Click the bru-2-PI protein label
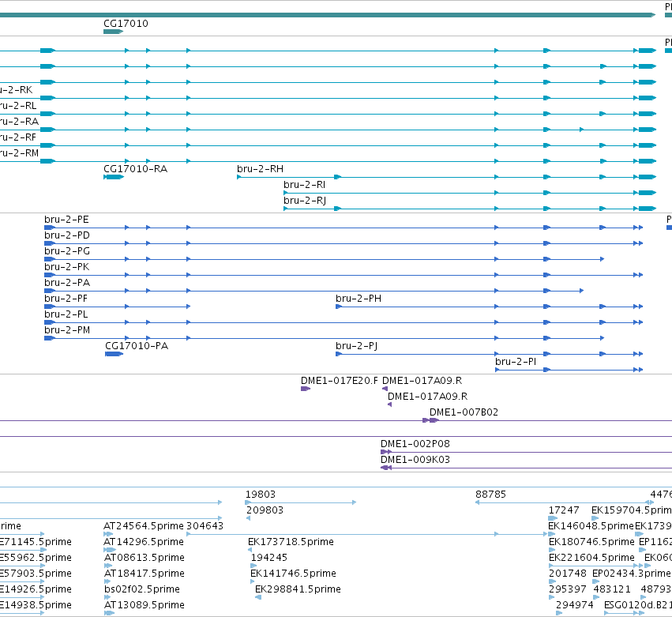Viewport: 672px width, 617px height. (x=516, y=362)
